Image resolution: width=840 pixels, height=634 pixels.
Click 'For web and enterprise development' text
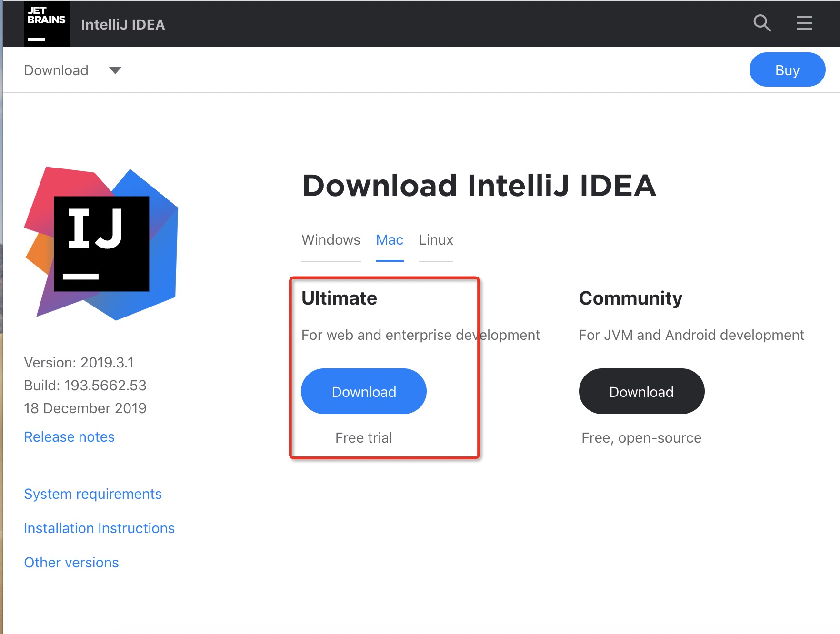point(420,335)
